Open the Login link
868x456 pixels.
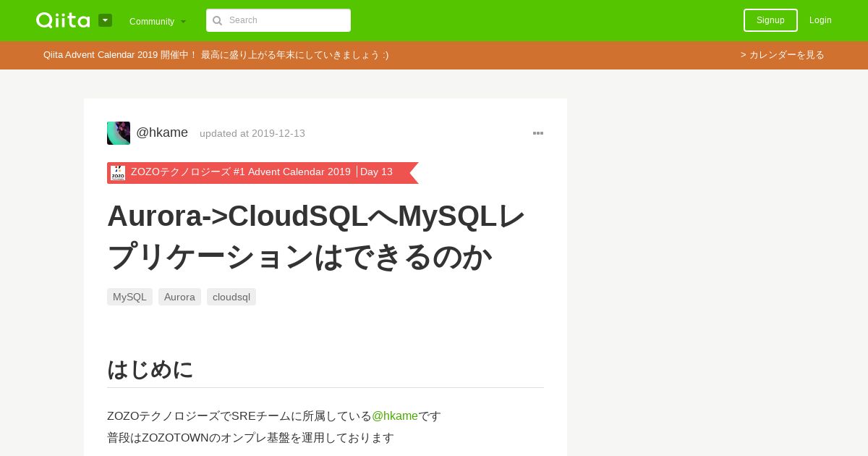pyautogui.click(x=820, y=20)
